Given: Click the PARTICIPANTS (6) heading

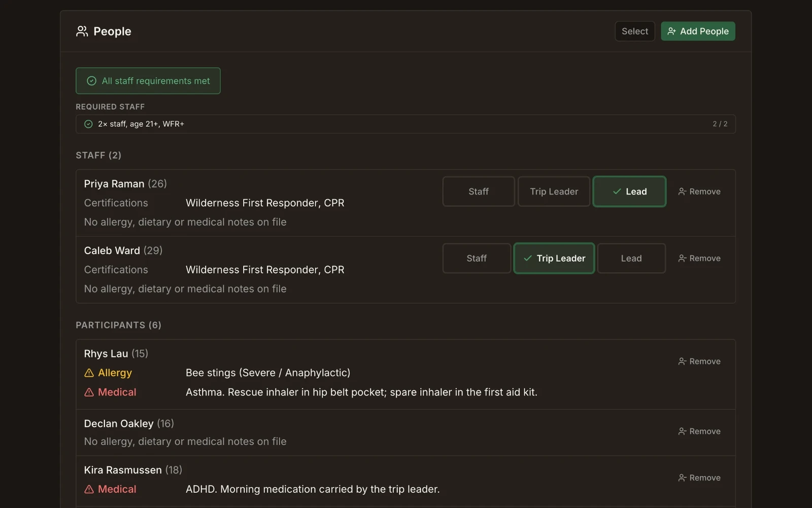Looking at the screenshot, I should coord(119,325).
